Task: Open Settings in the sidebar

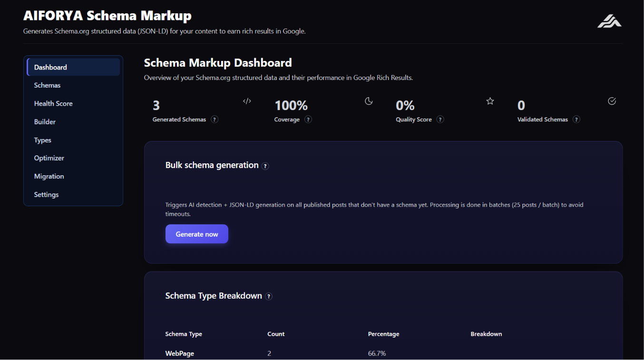Action: [x=73, y=195]
